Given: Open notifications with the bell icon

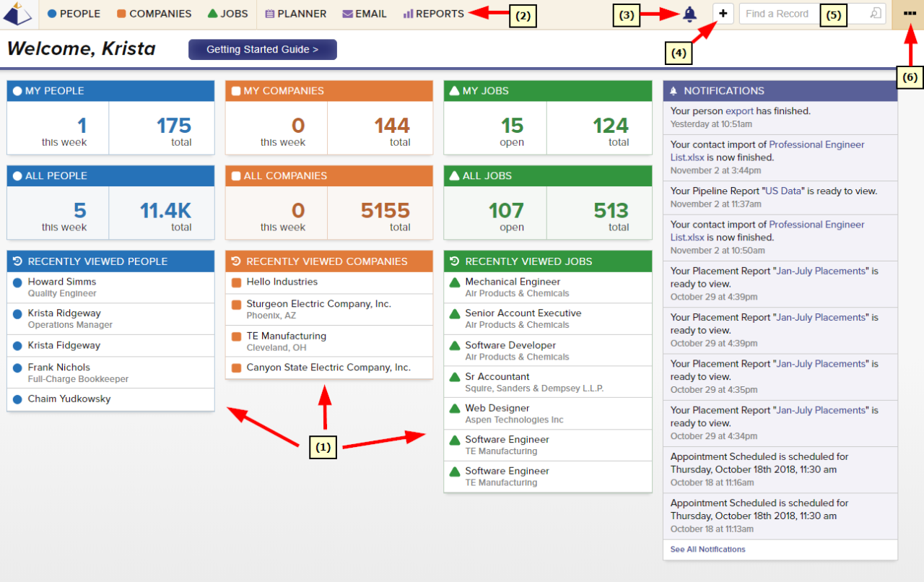Looking at the screenshot, I should 689,13.
